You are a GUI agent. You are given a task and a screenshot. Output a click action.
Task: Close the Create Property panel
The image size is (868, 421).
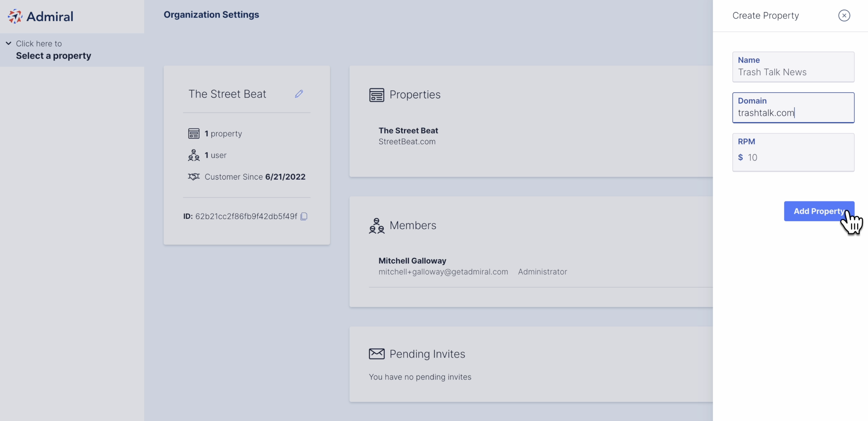click(x=844, y=16)
